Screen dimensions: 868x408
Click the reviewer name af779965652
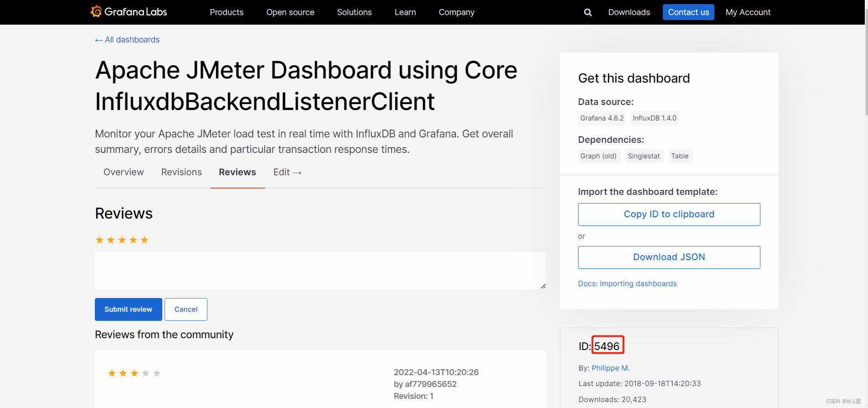(x=431, y=384)
